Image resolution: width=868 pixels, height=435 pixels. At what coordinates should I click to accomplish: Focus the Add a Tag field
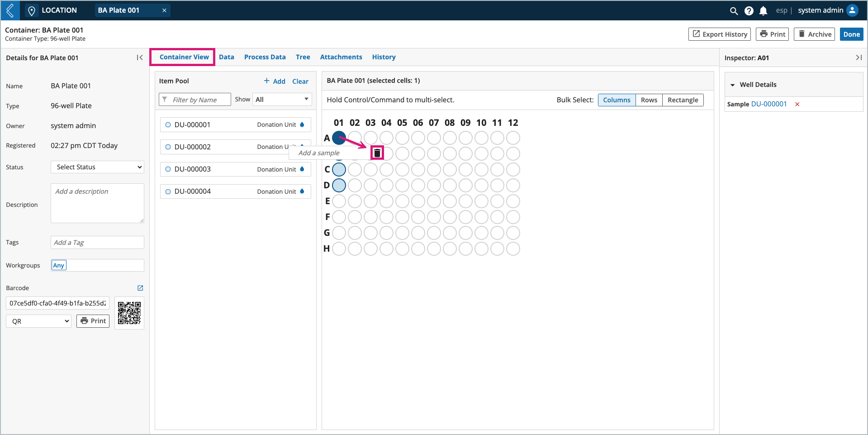tap(97, 243)
